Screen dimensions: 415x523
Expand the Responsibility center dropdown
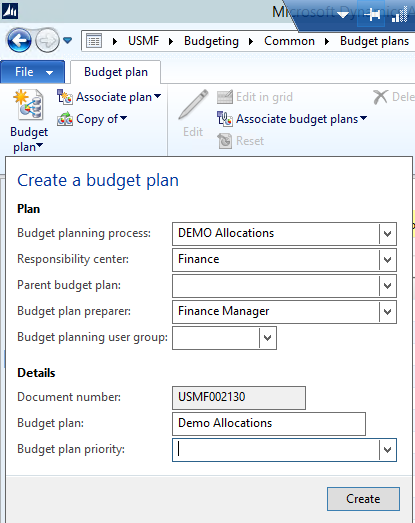pos(388,259)
